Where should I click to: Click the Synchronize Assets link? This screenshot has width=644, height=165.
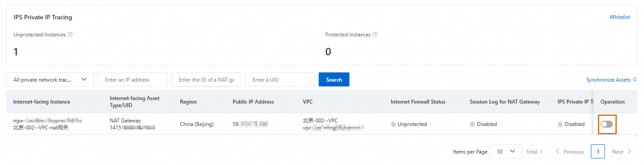pos(608,80)
